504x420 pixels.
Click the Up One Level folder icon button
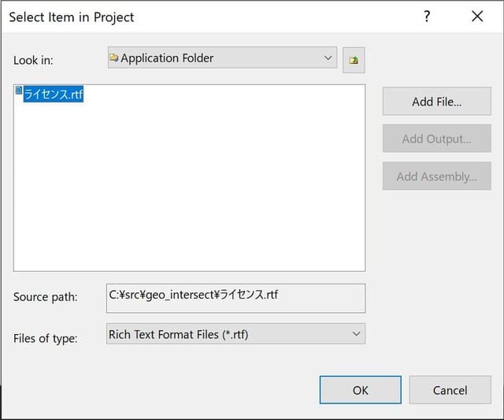pos(354,60)
